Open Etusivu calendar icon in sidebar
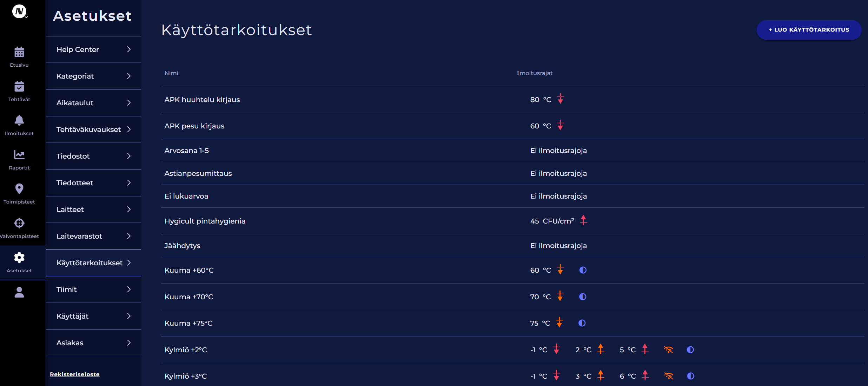Viewport: 868px width, 386px height. tap(19, 52)
